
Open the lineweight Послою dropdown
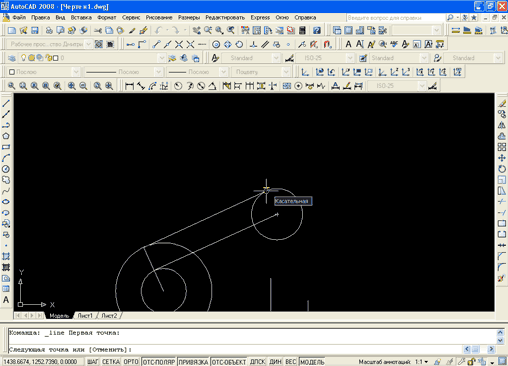tap(224, 72)
